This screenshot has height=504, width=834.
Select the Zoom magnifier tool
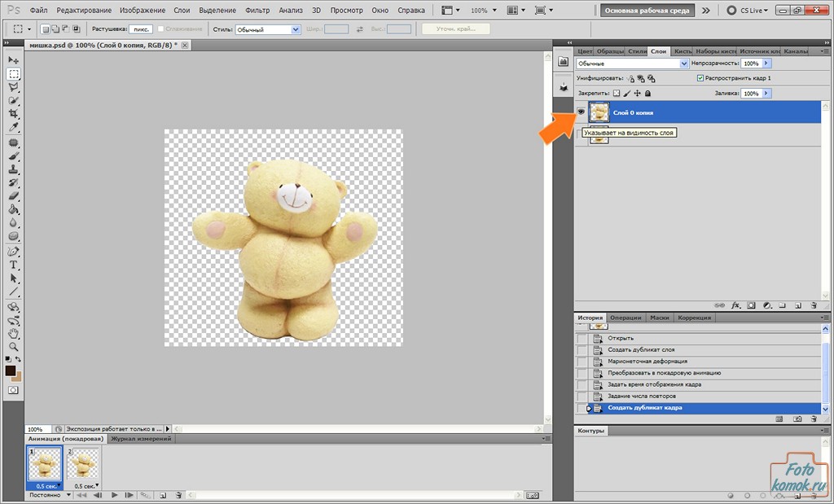click(14, 346)
